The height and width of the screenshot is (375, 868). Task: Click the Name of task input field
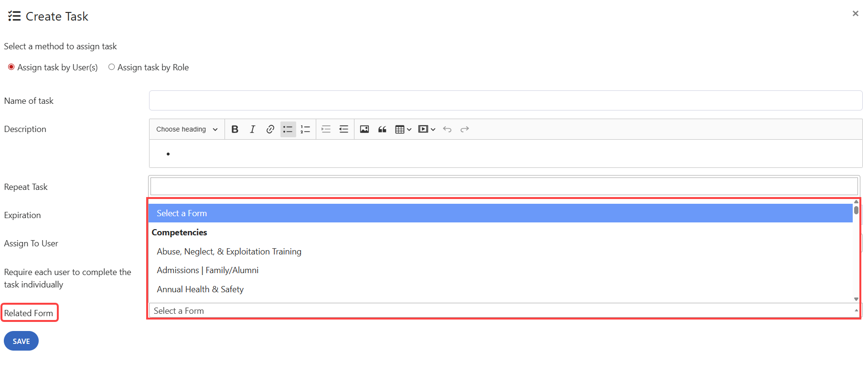coord(505,100)
